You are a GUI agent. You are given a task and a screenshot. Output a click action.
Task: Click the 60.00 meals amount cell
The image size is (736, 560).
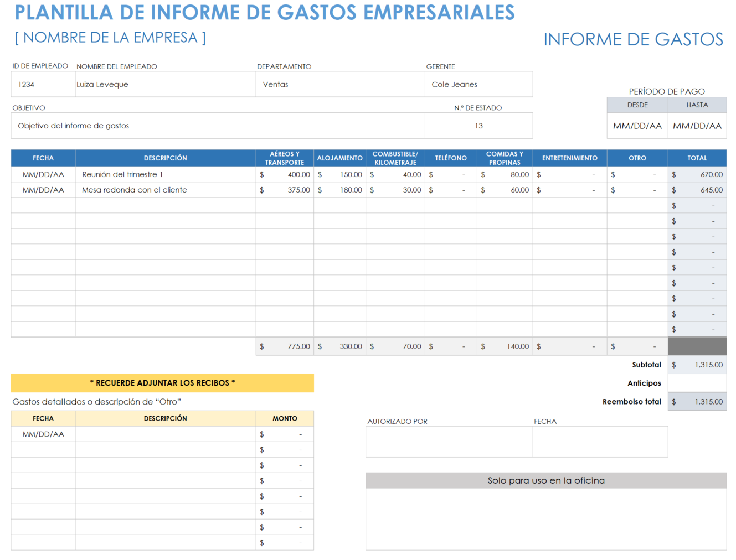coord(505,190)
